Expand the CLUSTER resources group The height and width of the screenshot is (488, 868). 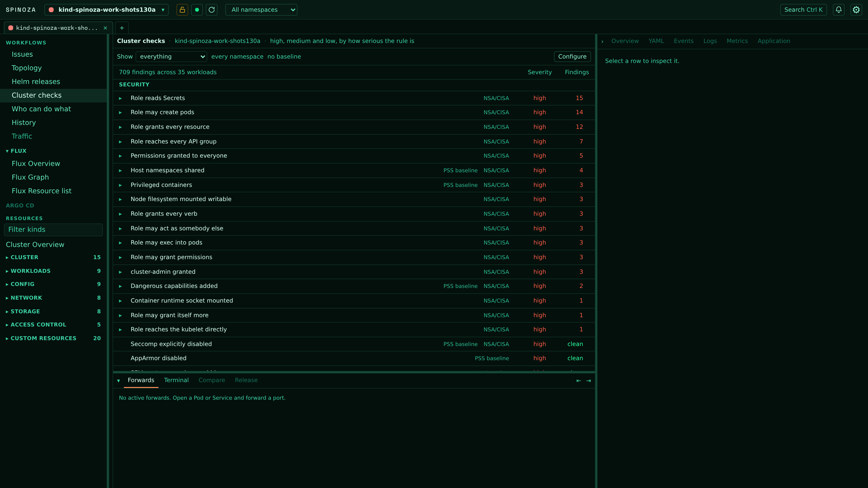point(53,257)
